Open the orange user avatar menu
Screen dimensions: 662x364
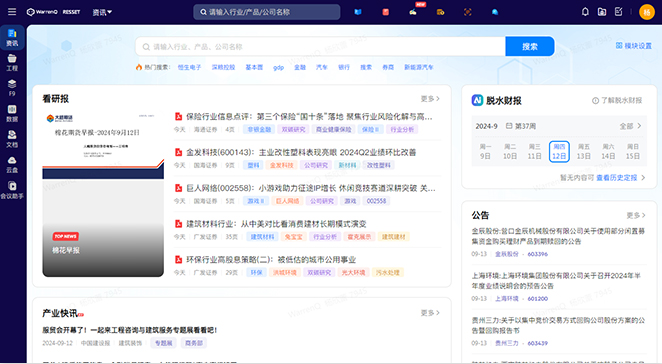[647, 12]
